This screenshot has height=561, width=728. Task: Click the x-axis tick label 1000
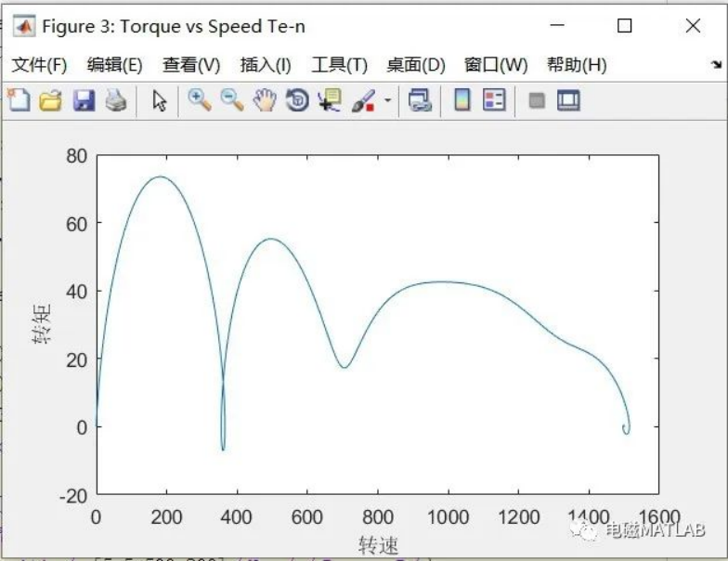448,516
